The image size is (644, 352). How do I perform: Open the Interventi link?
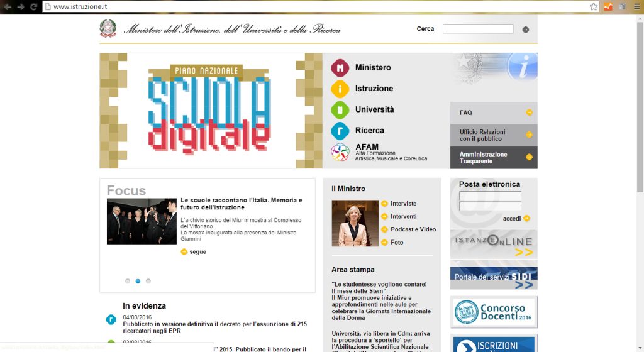point(403,216)
